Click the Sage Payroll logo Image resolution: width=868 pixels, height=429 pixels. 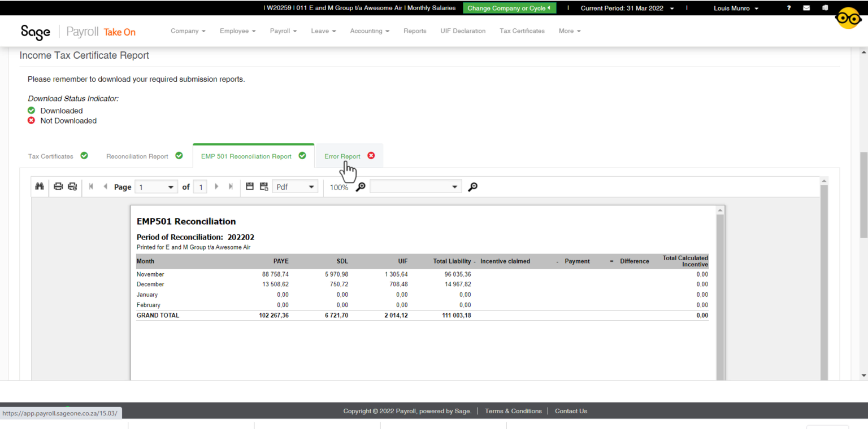(x=36, y=32)
